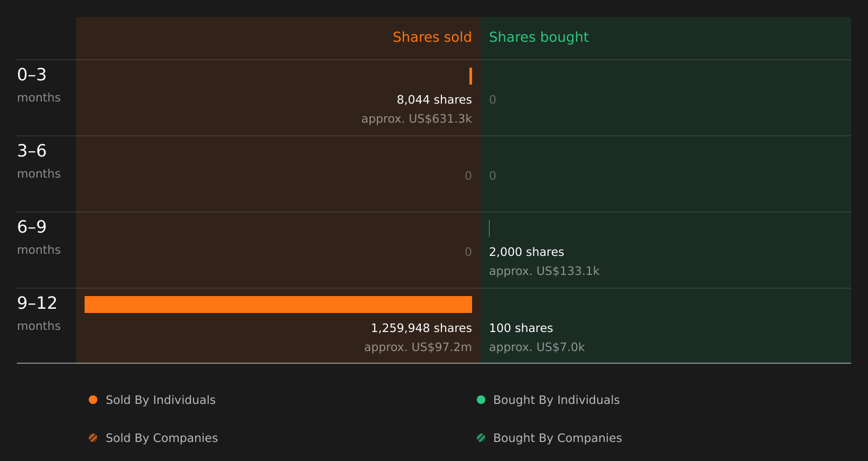Select the 'approx. US$133.1k' amount
Image resolution: width=868 pixels, height=461 pixels.
pos(544,271)
